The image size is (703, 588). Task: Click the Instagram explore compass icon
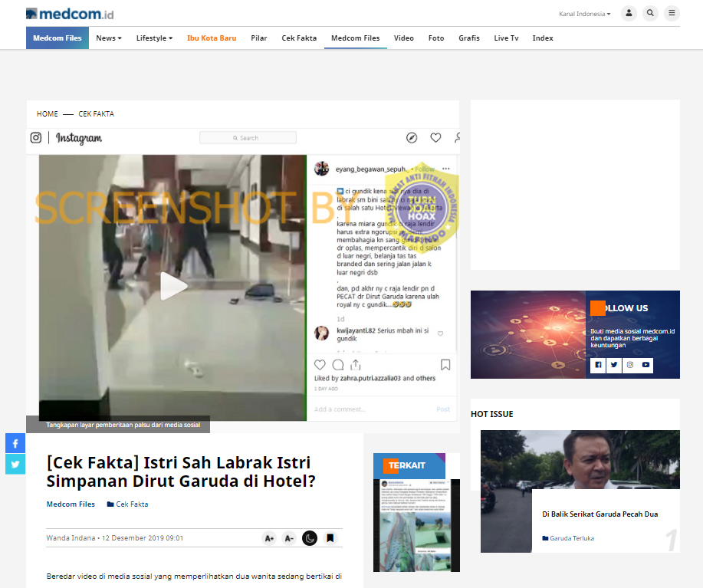(x=412, y=137)
